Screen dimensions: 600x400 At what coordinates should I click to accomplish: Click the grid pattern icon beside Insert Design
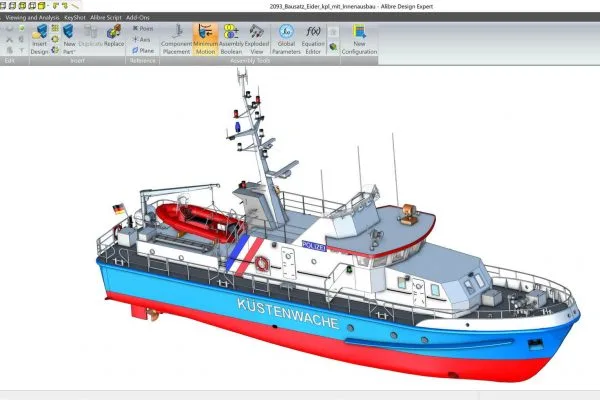(55, 28)
